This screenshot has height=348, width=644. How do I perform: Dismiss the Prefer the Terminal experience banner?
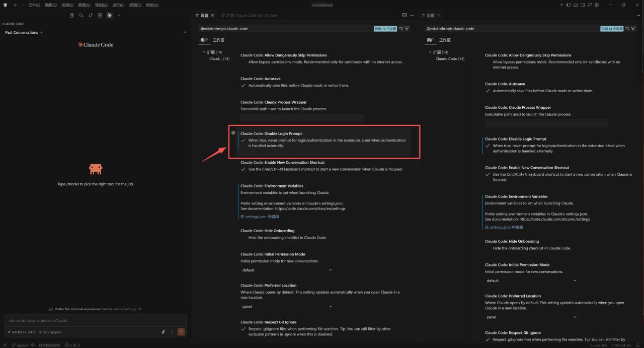coord(140,309)
